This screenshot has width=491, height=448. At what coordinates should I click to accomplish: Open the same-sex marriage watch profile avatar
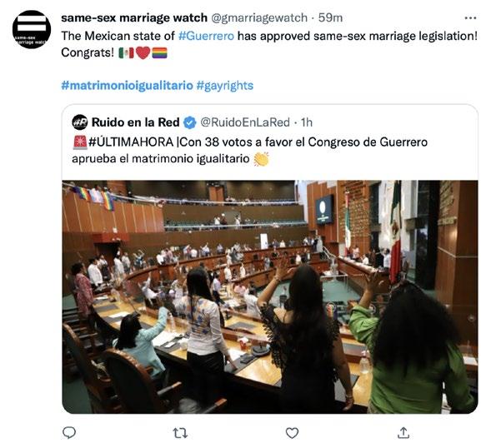(32, 29)
